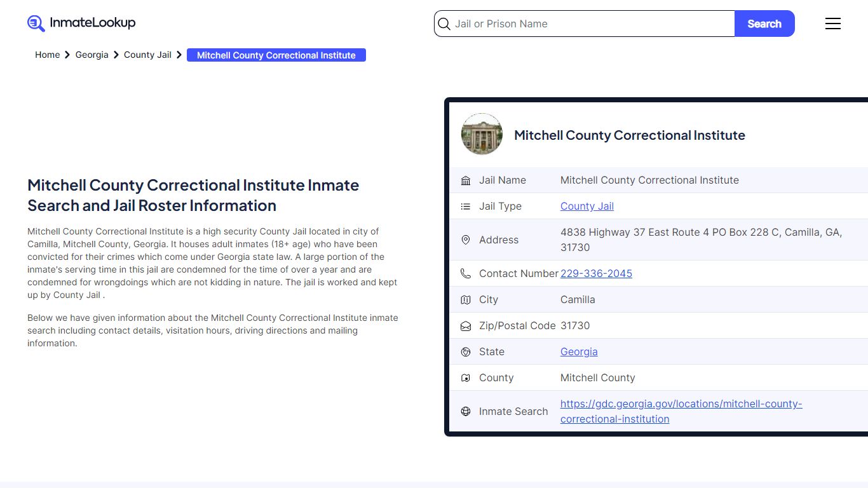Click the Inmate Search web globe icon
The width and height of the screenshot is (868, 488).
tap(466, 412)
